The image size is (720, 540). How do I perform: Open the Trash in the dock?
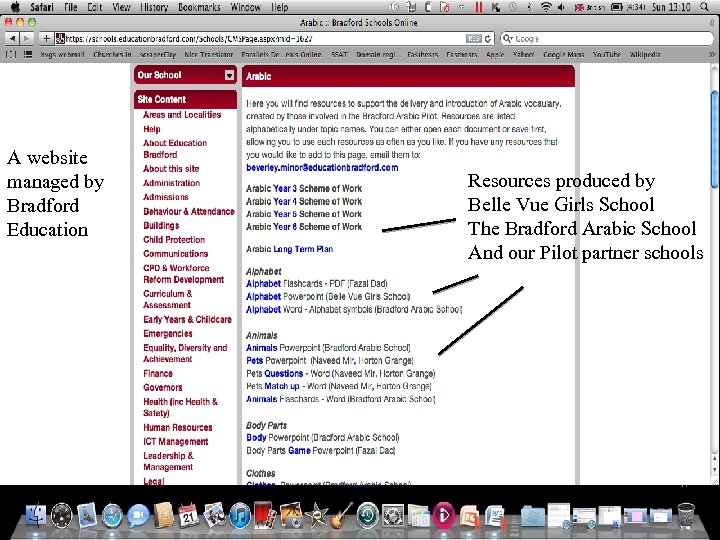pos(686,515)
